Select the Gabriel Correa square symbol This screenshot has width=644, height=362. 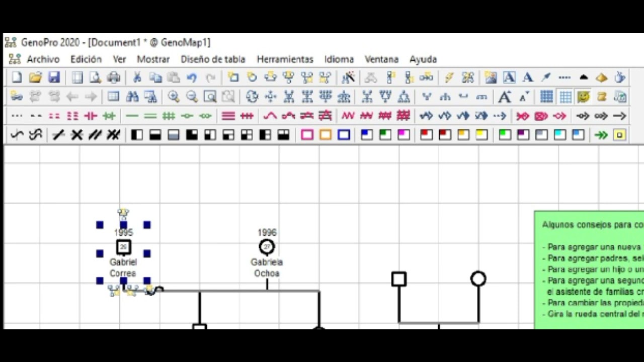coord(123,247)
